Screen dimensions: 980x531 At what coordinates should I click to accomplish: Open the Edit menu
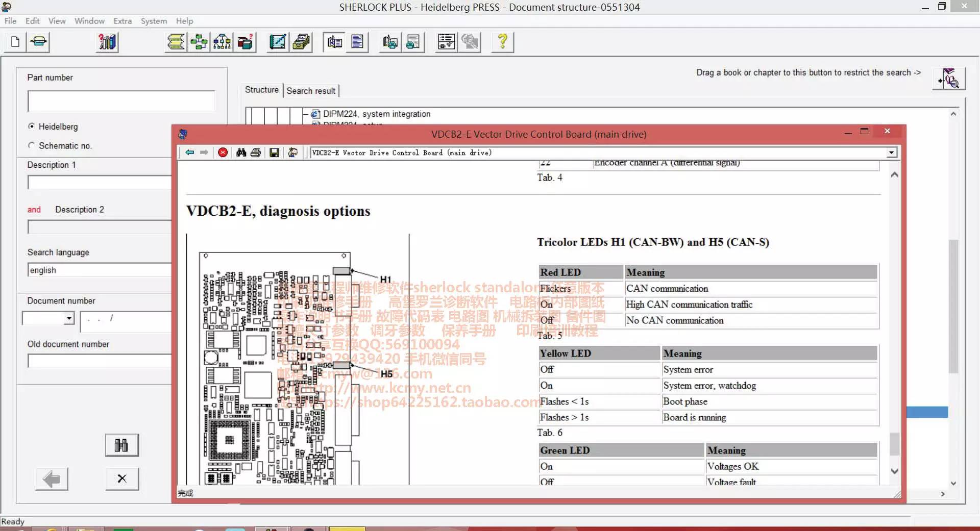(32, 21)
